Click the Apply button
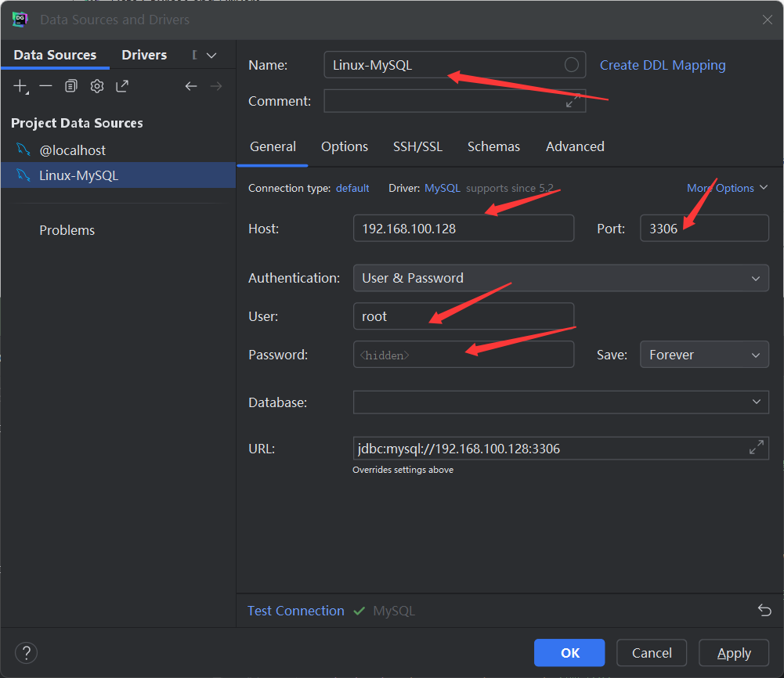Screen dimensions: 784x678 734,652
